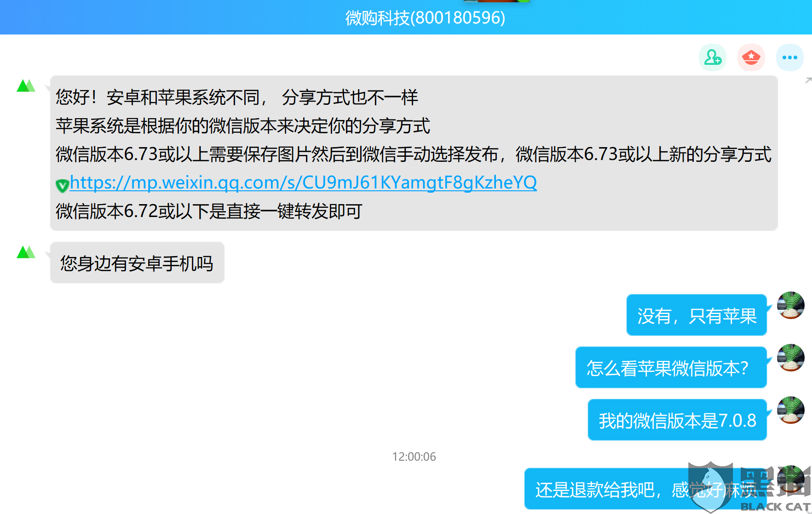Select the 怎么看苹果微信版本 message bubble
The height and width of the screenshot is (514, 812).
(670, 367)
